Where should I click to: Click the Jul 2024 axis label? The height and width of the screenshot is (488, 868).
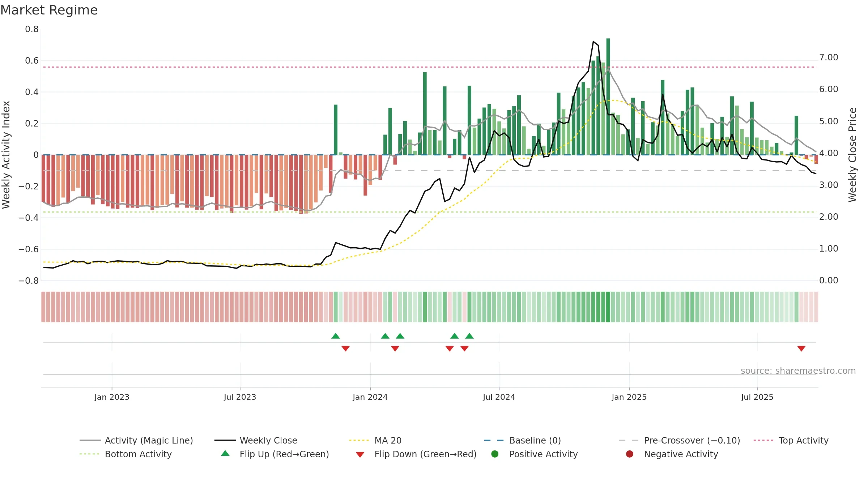tap(499, 397)
